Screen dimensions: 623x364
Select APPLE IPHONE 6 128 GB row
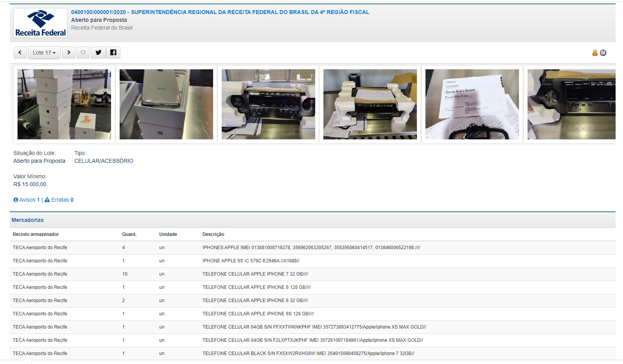pos(312,287)
